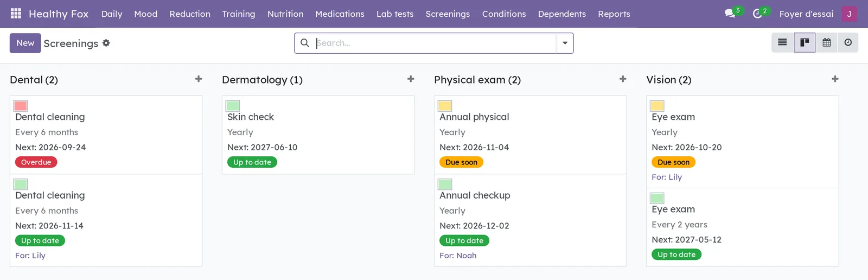The height and width of the screenshot is (280, 868).
Task: Click the search magnifier icon
Action: click(305, 43)
